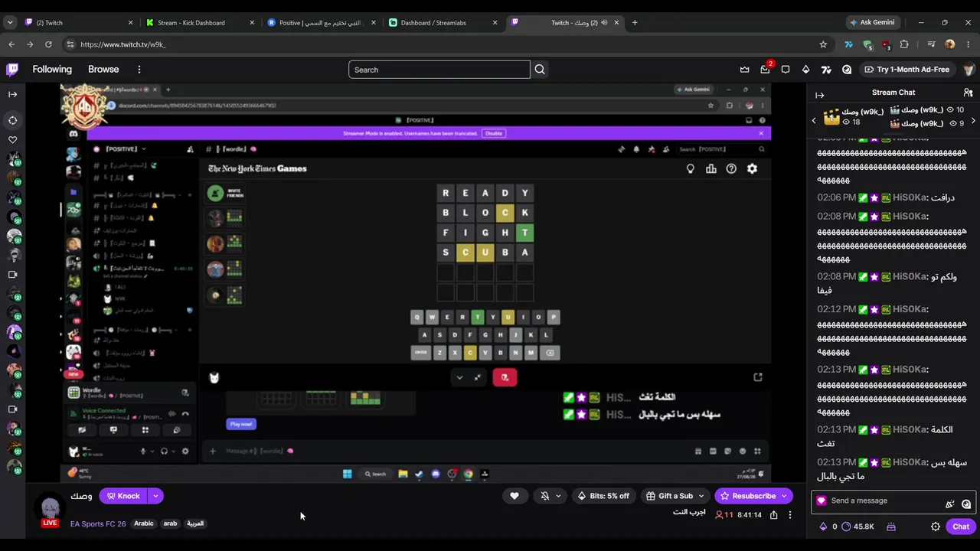Open the user profile avatar menu
980x551 pixels.
coord(969,70)
